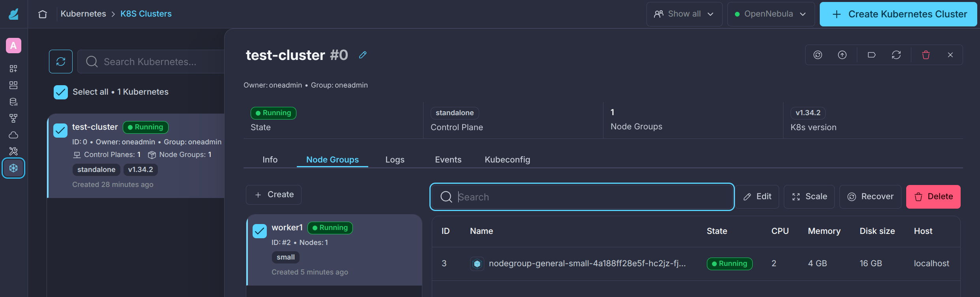
Task: Click the K8S Clusters breadcrumb link
Action: coord(146,14)
